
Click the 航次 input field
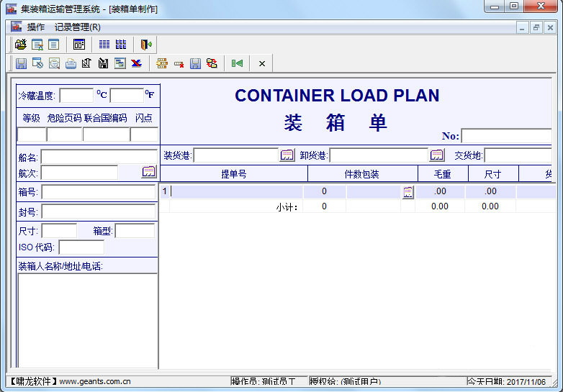click(x=80, y=173)
